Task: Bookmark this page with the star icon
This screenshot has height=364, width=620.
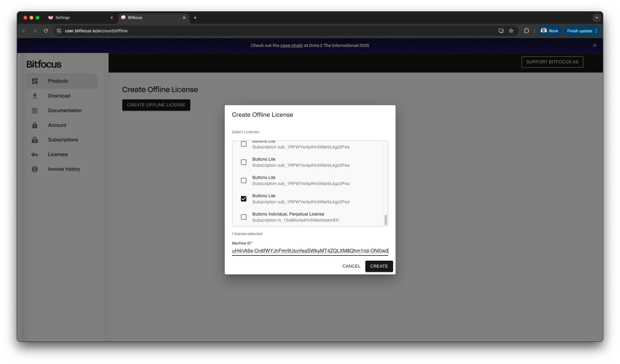Action: pos(511,31)
